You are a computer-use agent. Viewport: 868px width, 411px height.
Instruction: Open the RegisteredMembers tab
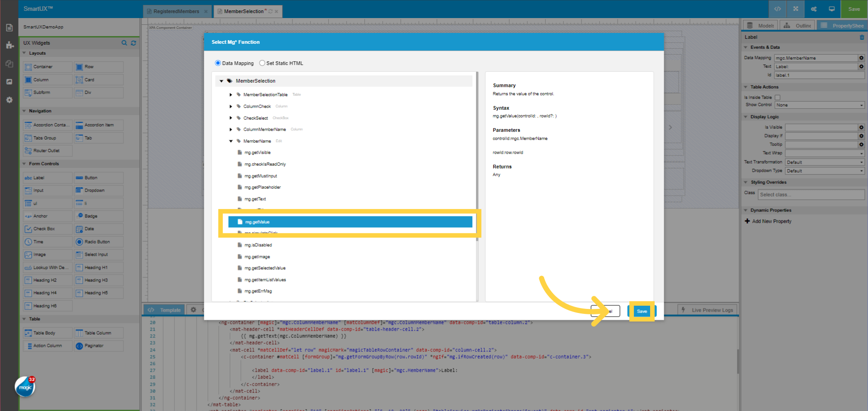pyautogui.click(x=175, y=11)
